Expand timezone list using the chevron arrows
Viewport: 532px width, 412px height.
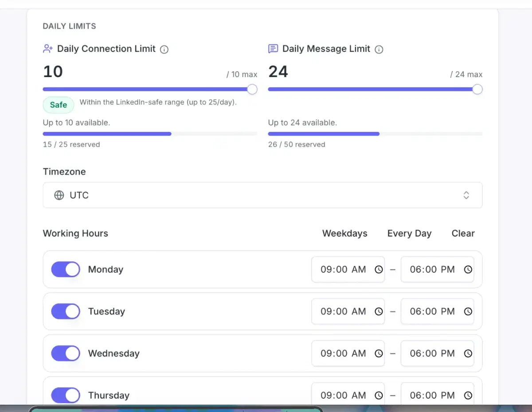[466, 195]
